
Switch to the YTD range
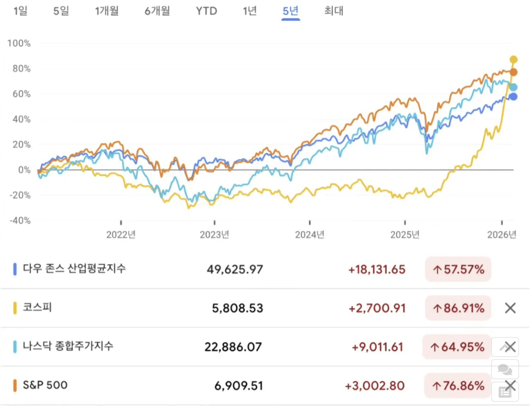point(206,11)
